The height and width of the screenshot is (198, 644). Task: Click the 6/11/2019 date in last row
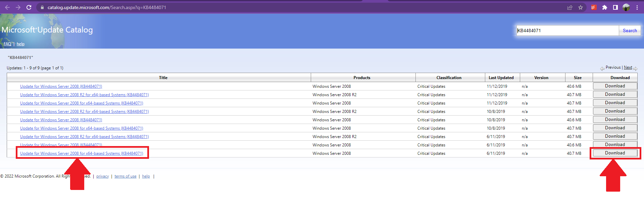496,153
